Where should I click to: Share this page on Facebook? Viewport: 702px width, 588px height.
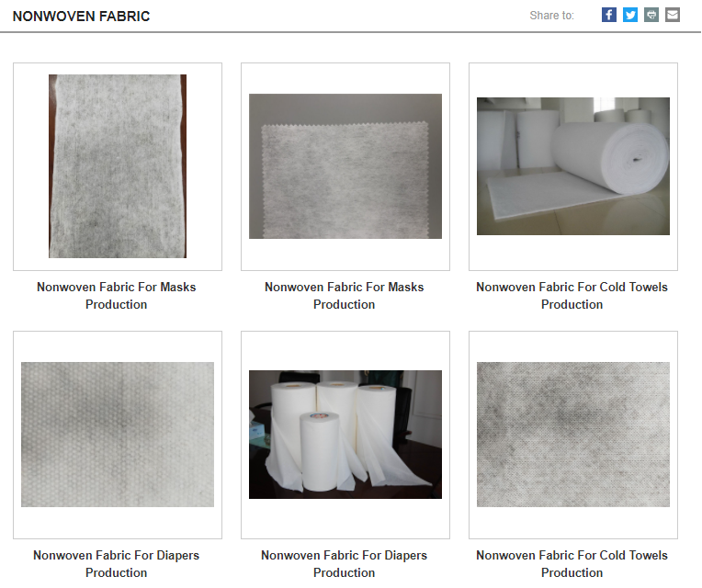coord(609,15)
